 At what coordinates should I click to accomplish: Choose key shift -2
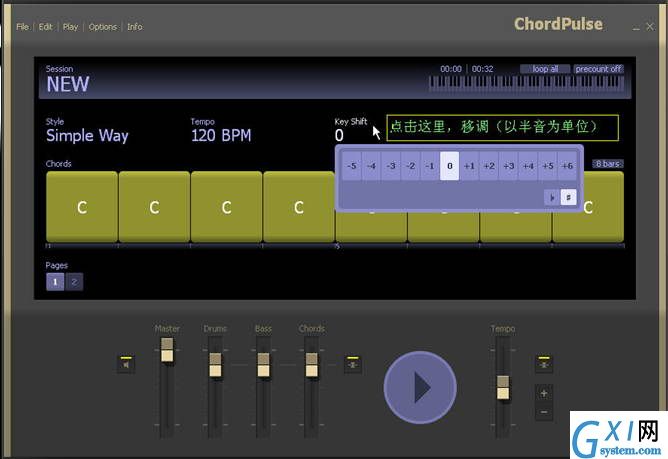click(x=410, y=166)
